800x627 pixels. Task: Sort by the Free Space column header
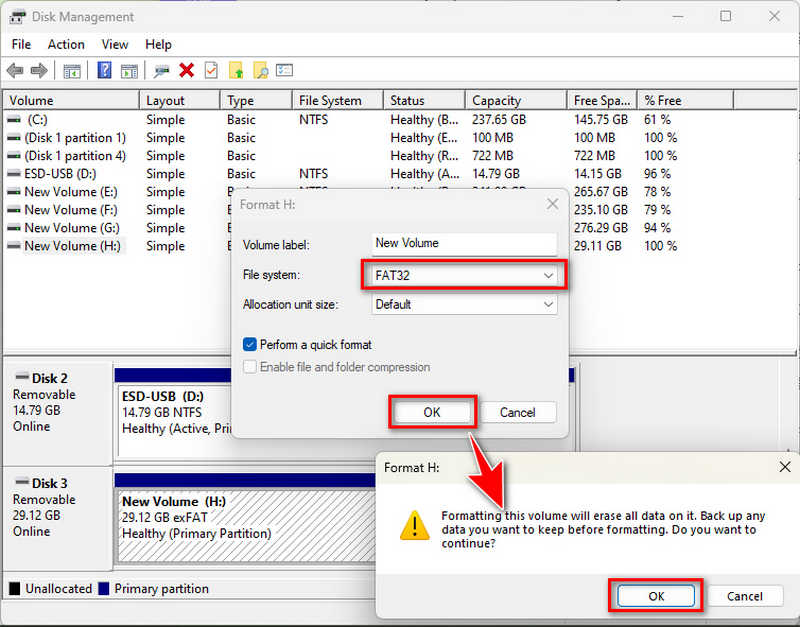pos(603,101)
